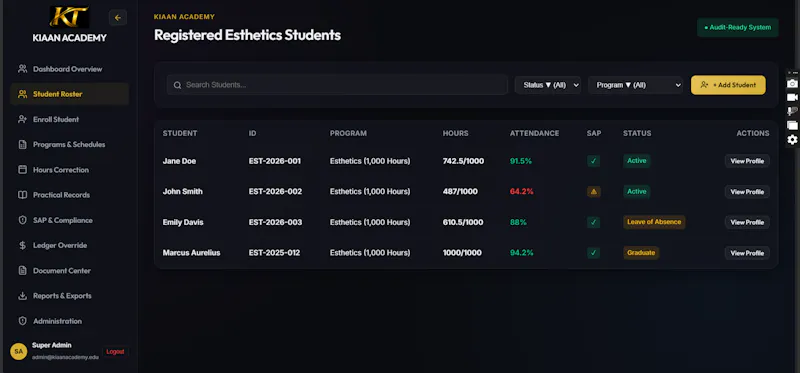Click the Practical Records book icon
Image resolution: width=800 pixels, height=373 pixels.
[22, 195]
